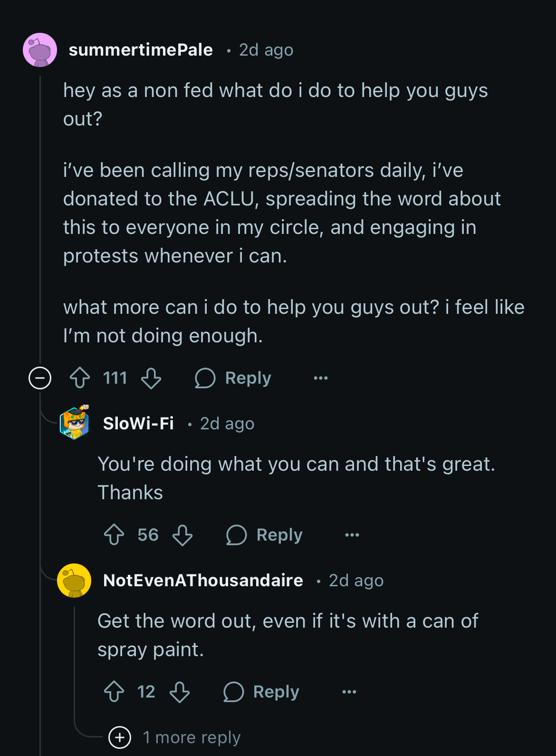This screenshot has width=556, height=756.
Task: Open more options on summertimePale's comment
Action: click(321, 378)
